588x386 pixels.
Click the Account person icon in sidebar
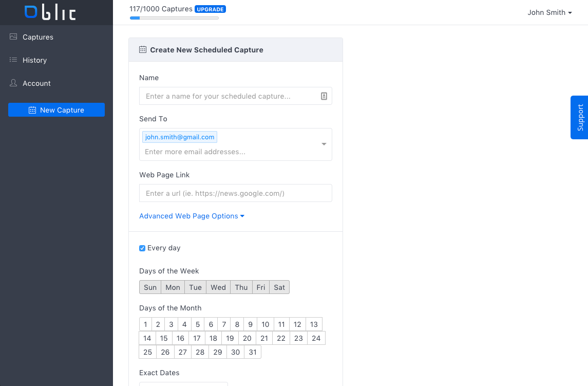click(x=13, y=83)
